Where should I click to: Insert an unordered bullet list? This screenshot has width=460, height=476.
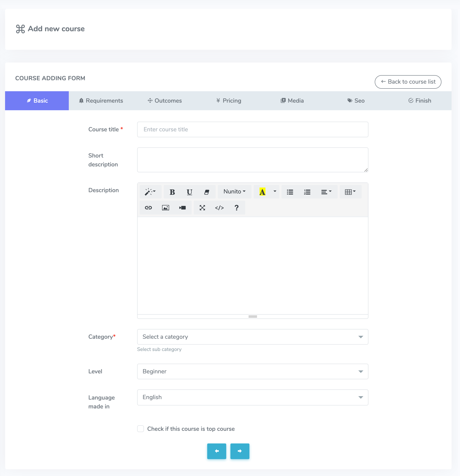[x=290, y=192]
